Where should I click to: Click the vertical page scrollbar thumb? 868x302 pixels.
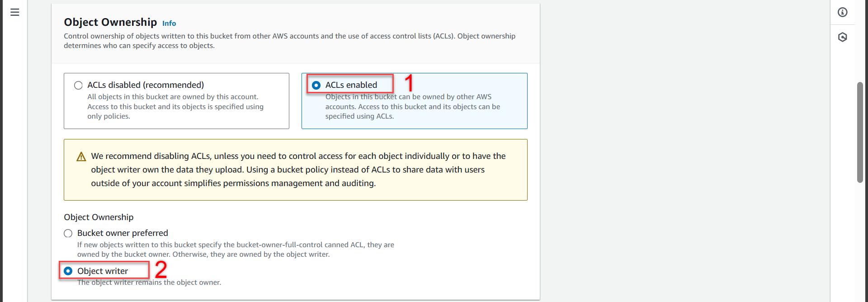(x=860, y=132)
